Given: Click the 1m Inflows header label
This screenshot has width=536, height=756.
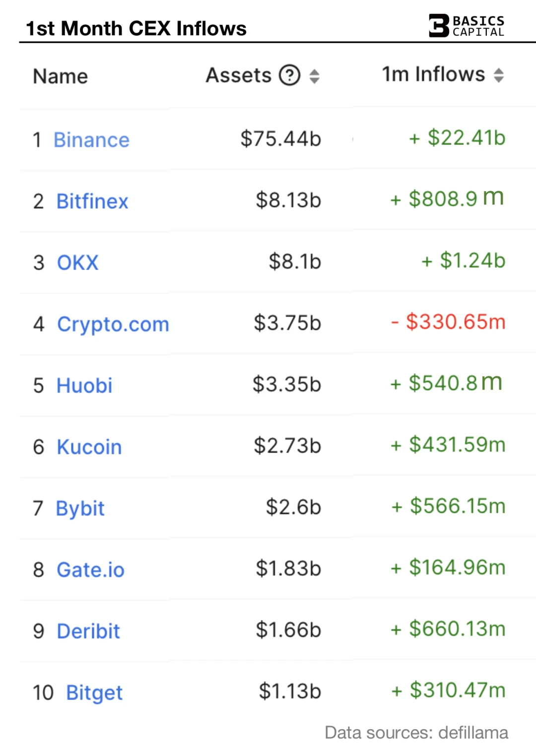Looking at the screenshot, I should click(433, 74).
